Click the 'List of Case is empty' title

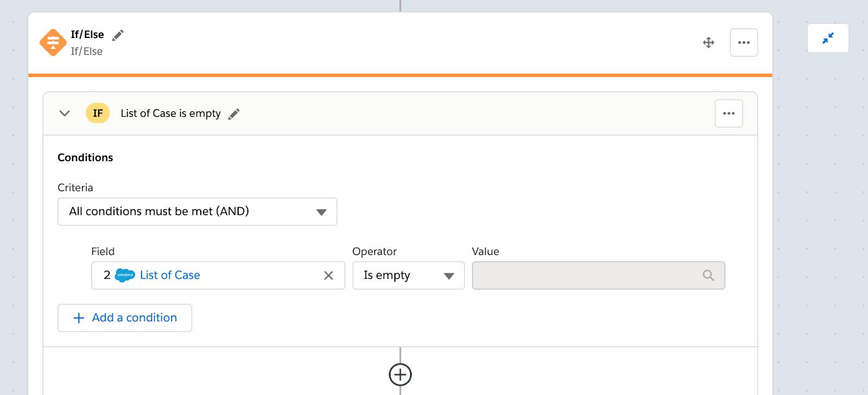pyautogui.click(x=170, y=113)
